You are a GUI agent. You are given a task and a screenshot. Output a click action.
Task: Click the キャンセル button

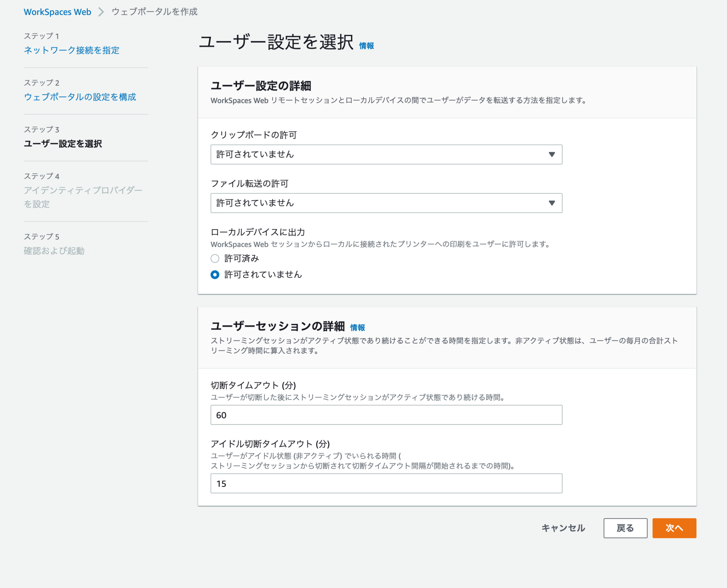tap(563, 528)
